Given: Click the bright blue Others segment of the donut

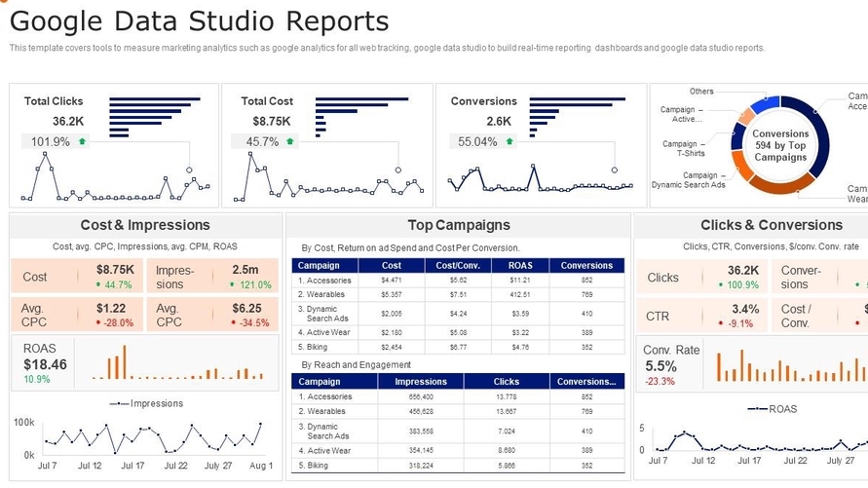Looking at the screenshot, I should click(x=765, y=104).
